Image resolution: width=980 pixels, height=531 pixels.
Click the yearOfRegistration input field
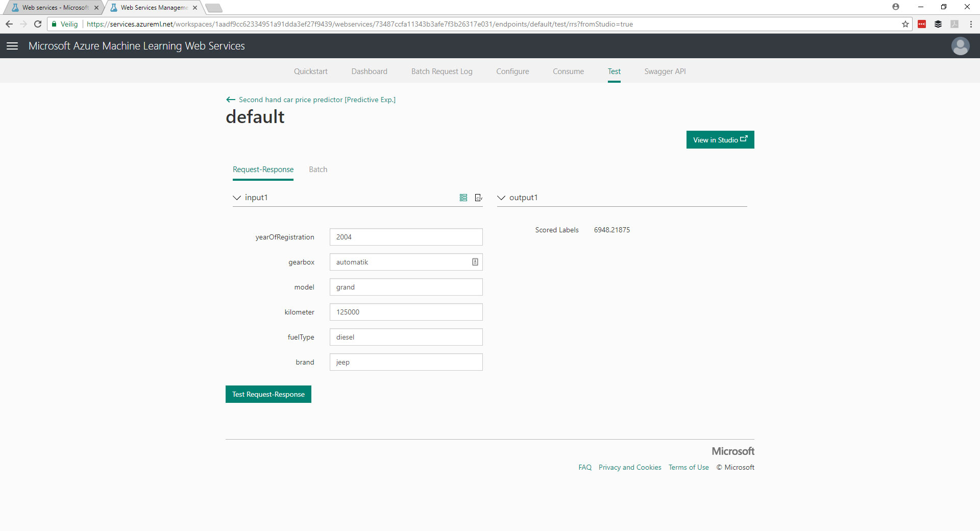point(406,237)
